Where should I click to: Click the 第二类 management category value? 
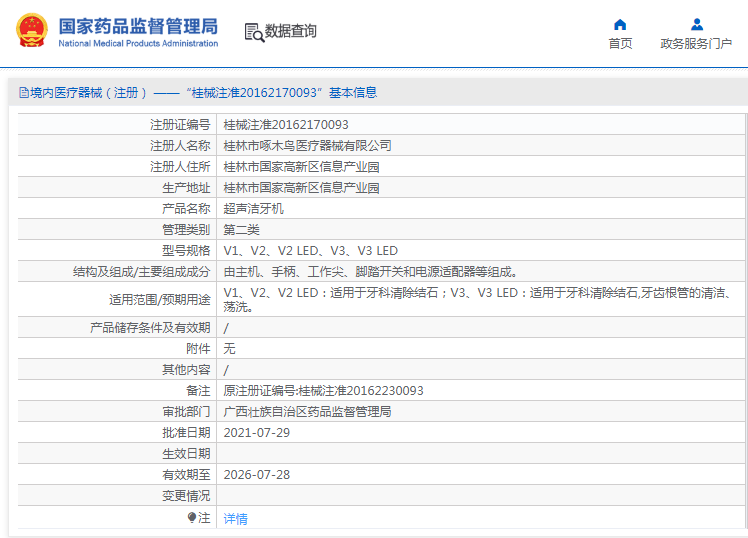(x=241, y=230)
